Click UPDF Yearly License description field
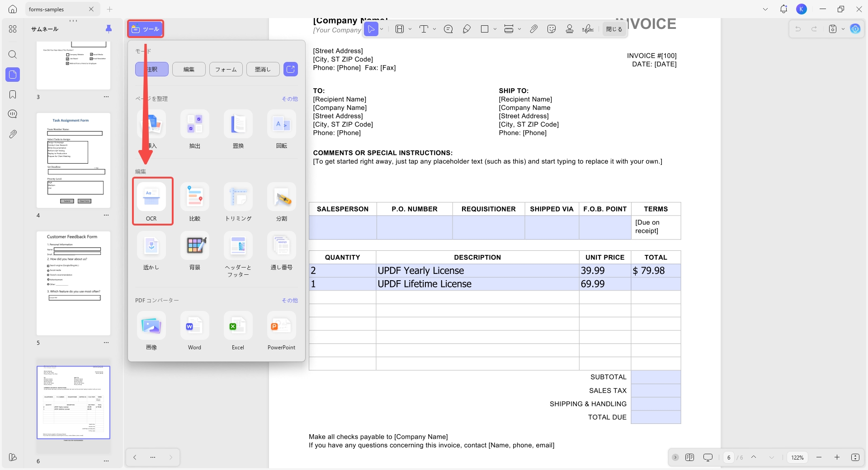 (x=477, y=271)
